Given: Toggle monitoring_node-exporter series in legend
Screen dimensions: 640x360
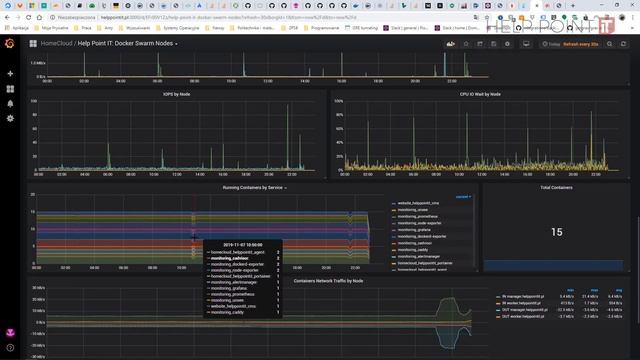Looking at the screenshot, I should tap(419, 223).
